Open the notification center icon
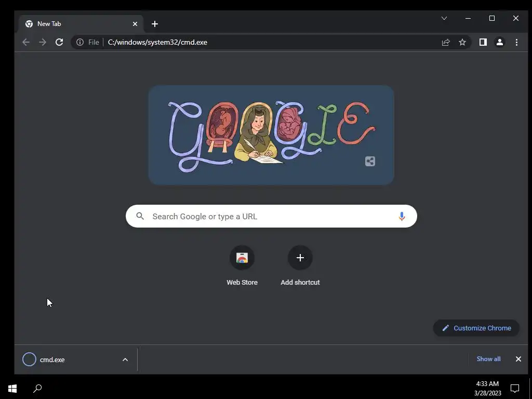 pos(515,389)
